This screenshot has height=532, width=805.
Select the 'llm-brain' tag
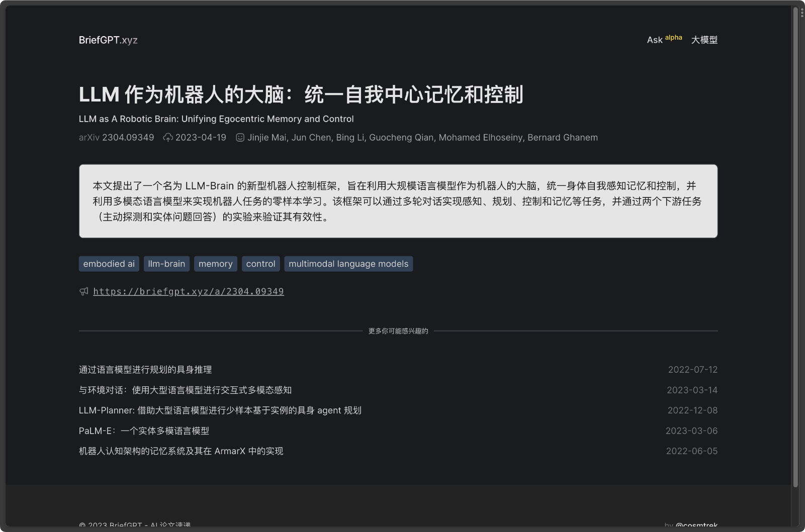coord(166,263)
